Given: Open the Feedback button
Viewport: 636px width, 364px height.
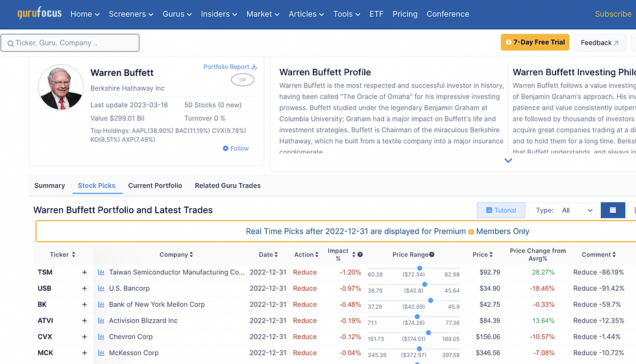Looking at the screenshot, I should 600,43.
